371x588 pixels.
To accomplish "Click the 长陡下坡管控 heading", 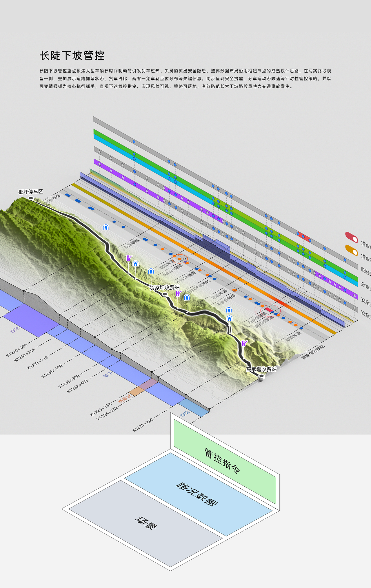I will (72, 55).
